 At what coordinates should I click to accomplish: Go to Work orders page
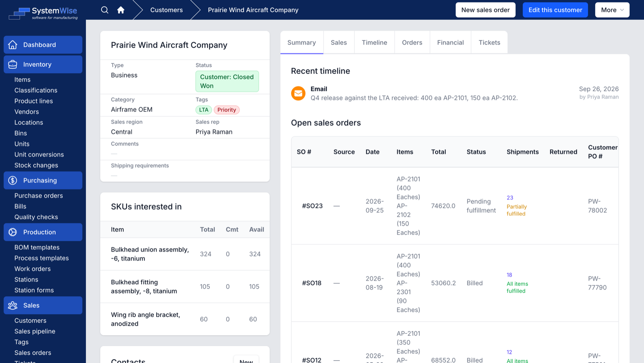point(33,269)
